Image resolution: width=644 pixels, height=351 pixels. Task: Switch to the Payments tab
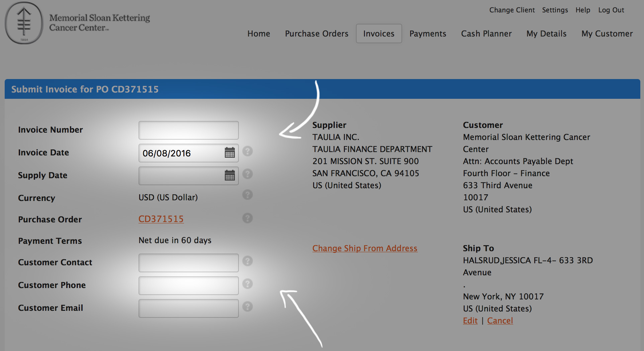tap(428, 34)
